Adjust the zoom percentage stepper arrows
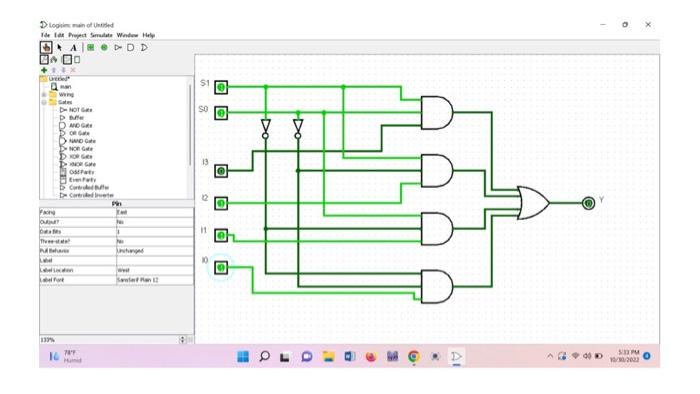Image resolution: width=700 pixels, height=394 pixels. tap(182, 340)
